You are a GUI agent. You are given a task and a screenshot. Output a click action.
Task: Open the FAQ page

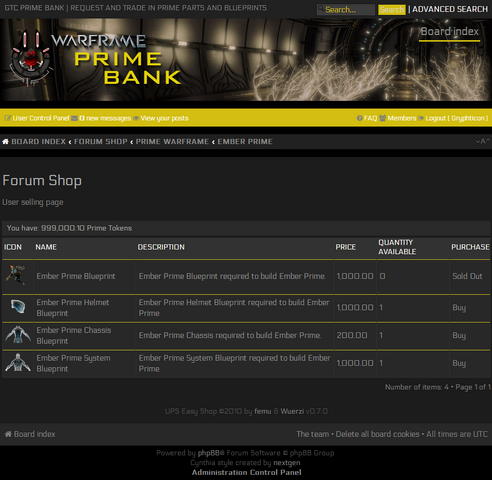click(370, 118)
